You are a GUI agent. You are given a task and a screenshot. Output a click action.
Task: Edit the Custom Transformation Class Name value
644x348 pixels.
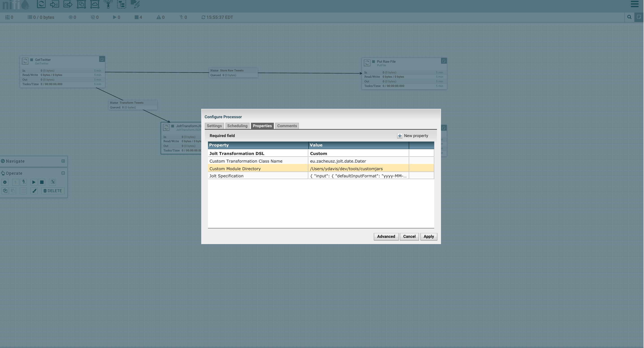point(359,161)
